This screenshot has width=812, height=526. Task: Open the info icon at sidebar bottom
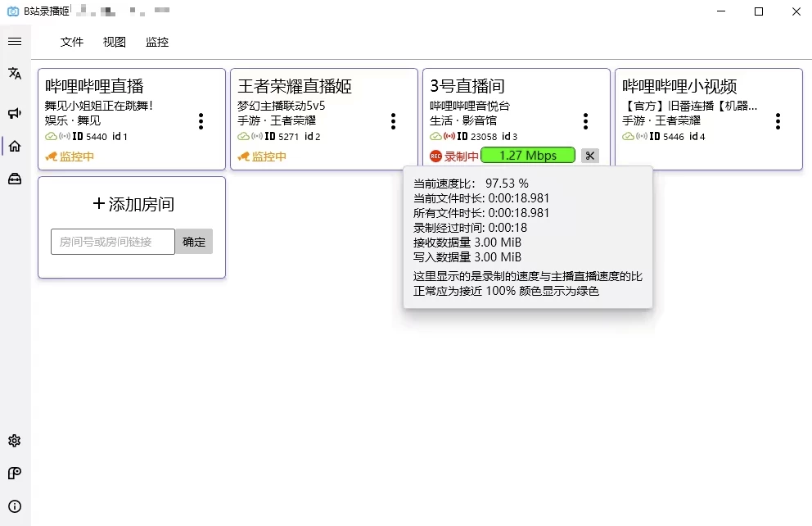point(14,506)
